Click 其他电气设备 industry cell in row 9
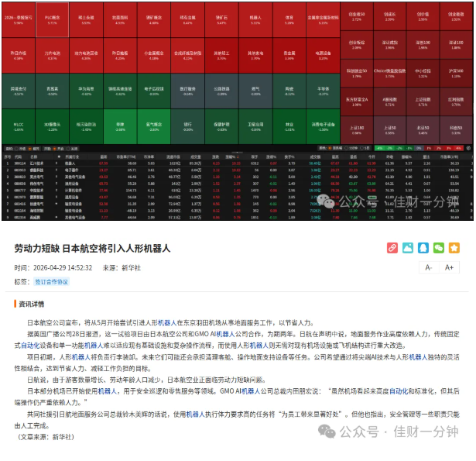The height and width of the screenshot is (461, 476). tap(75, 218)
